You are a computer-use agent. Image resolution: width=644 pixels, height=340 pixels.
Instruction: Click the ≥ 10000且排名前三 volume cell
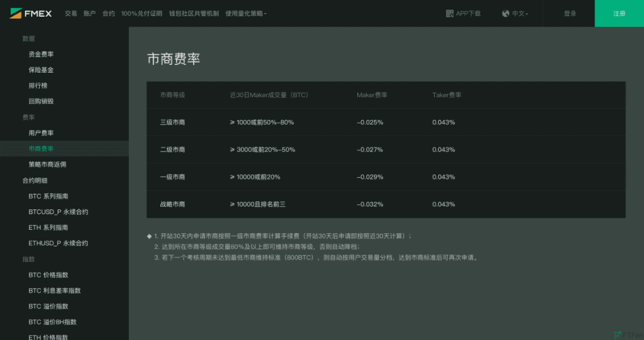[258, 204]
